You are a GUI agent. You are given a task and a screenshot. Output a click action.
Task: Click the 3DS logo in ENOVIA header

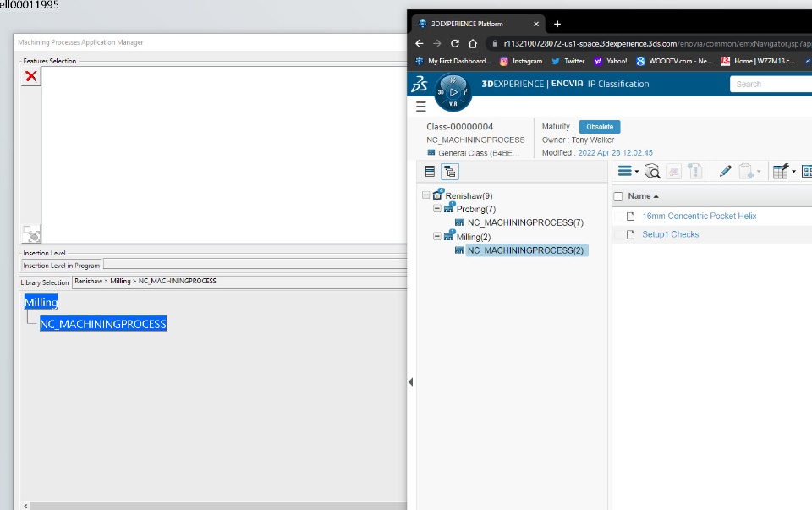[419, 84]
